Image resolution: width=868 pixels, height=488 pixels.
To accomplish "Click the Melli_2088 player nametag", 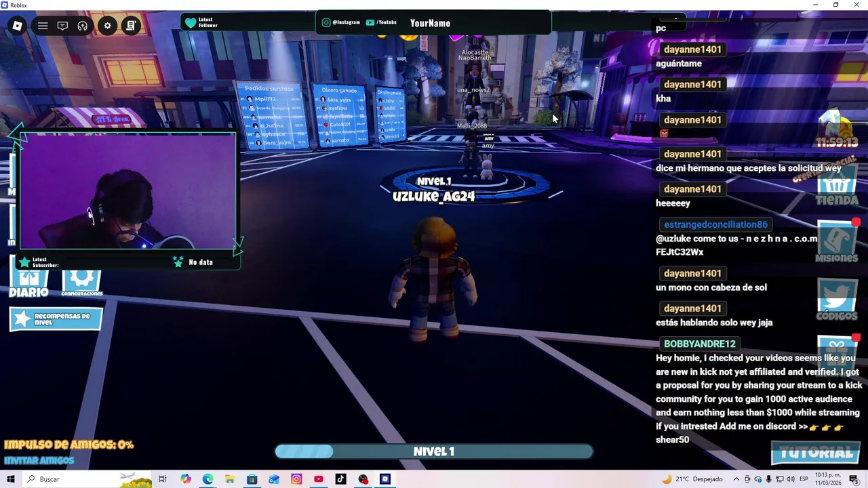I will click(x=472, y=126).
